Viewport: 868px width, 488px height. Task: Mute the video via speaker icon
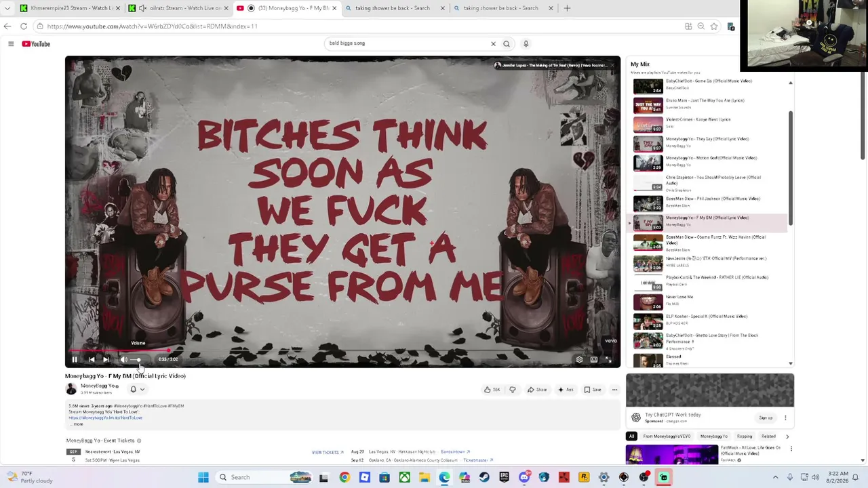123,359
